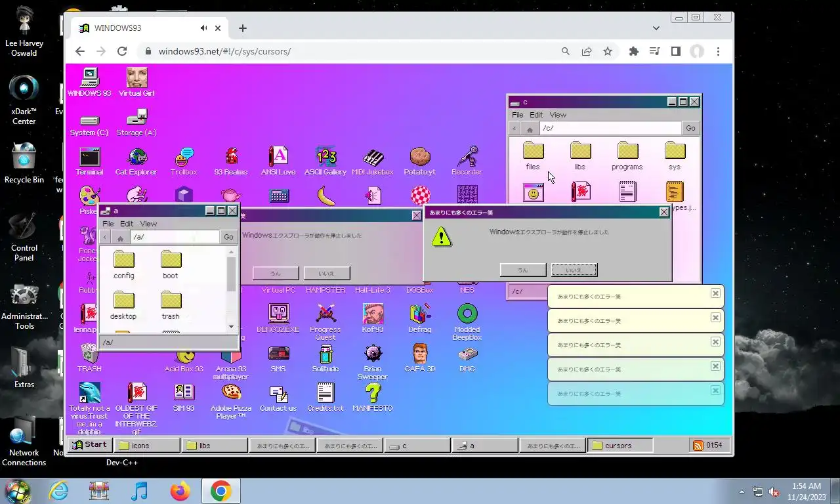Open the programs folder in c window
This screenshot has height=504, width=840.
[x=627, y=156]
